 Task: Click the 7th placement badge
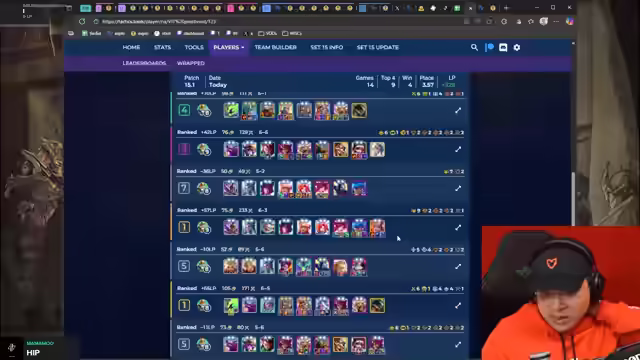[x=184, y=188]
